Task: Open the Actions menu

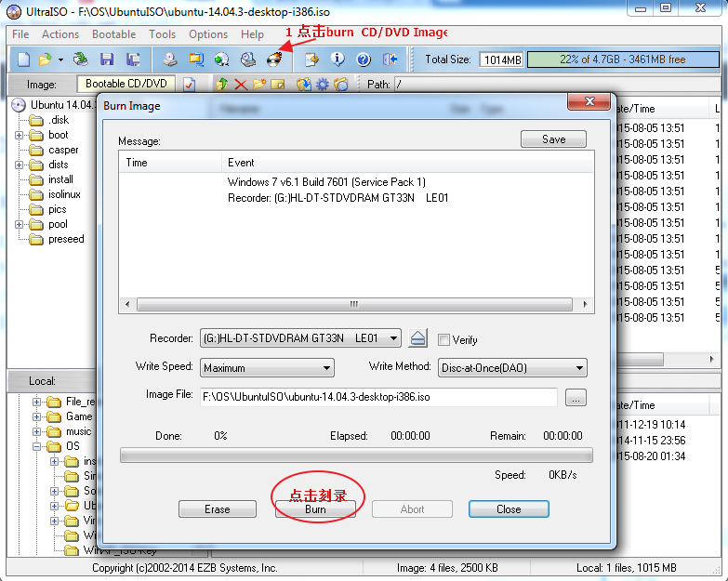Action: point(60,34)
